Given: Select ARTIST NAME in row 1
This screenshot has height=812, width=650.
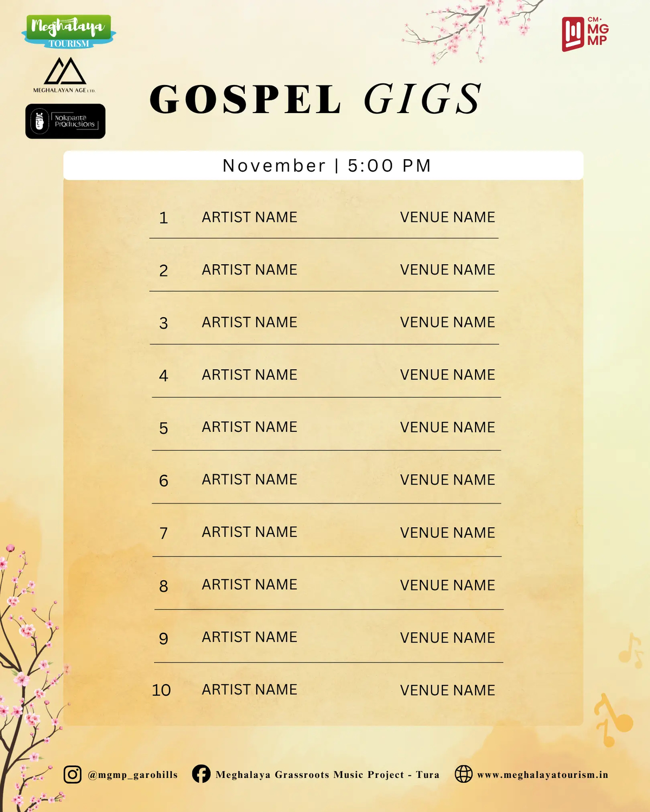Looking at the screenshot, I should pyautogui.click(x=249, y=217).
